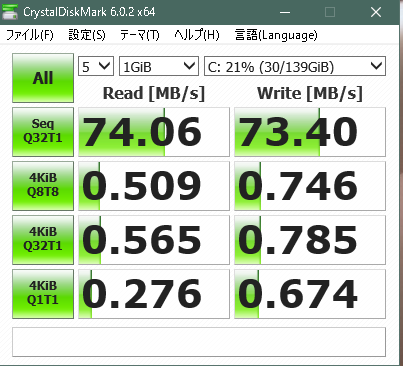The image size is (403, 366).
Task: Click the CrystalDiskMark app icon in title bar
Action: tap(10, 12)
